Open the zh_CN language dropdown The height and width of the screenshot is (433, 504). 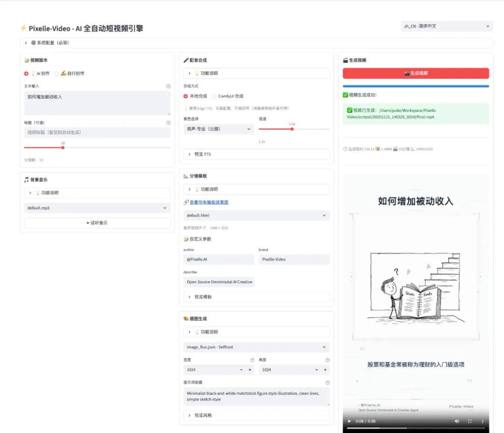(447, 26)
